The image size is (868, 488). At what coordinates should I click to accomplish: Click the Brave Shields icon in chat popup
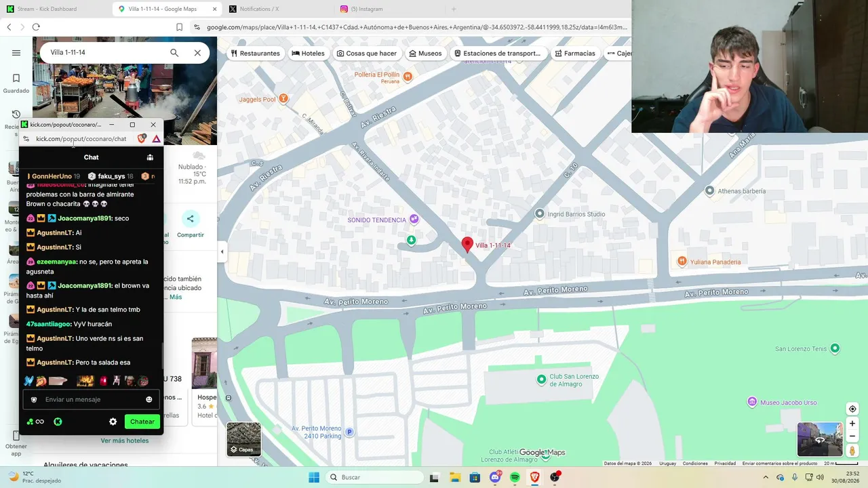tap(142, 138)
